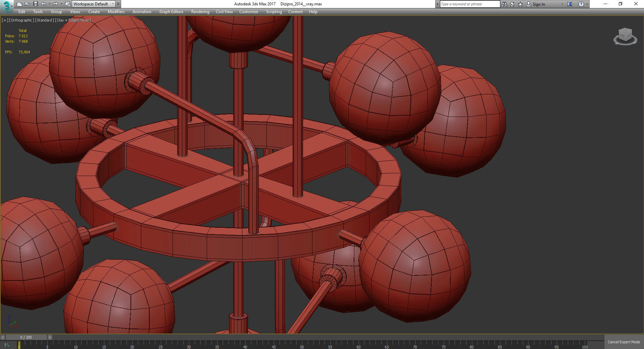
Task: Save the scene with the floppy disk icon
Action: click(35, 4)
